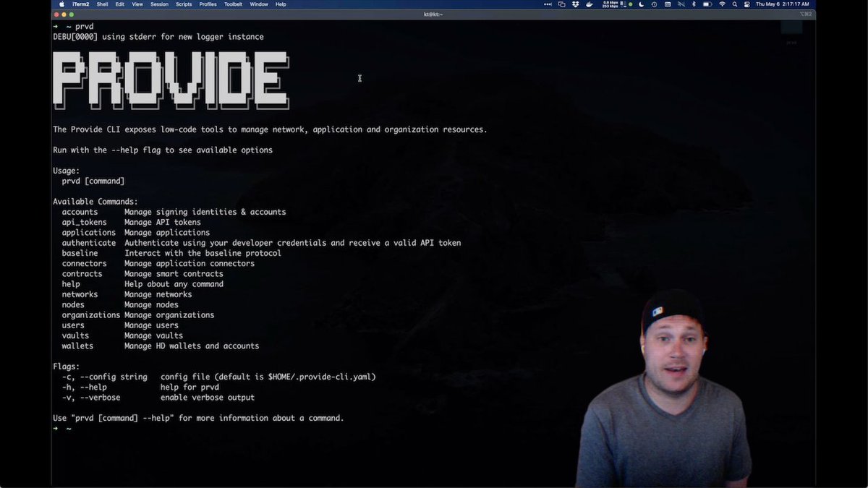
Task: Open the Profiles menu
Action: pos(208,4)
